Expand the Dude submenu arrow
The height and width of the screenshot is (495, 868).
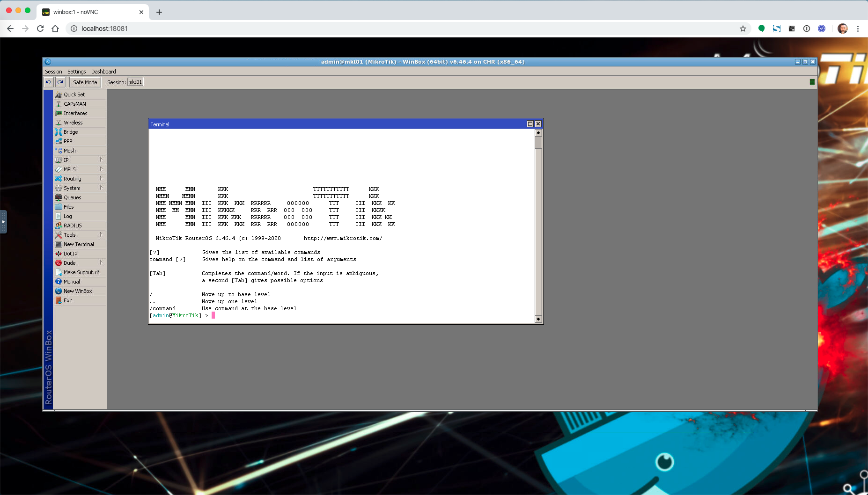101,263
